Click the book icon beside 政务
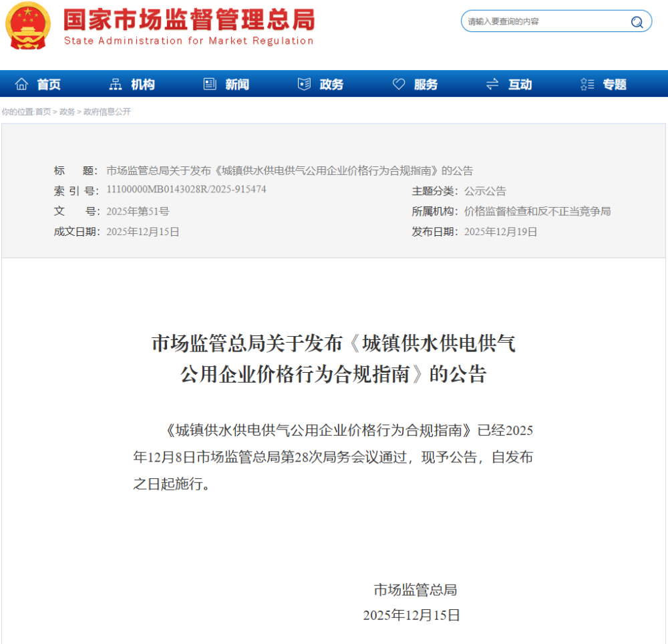Screen dimensions: 668x644 click(x=304, y=84)
